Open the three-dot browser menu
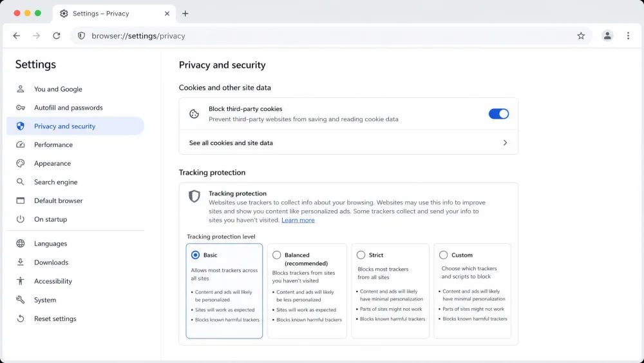This screenshot has width=644, height=363. (x=628, y=35)
